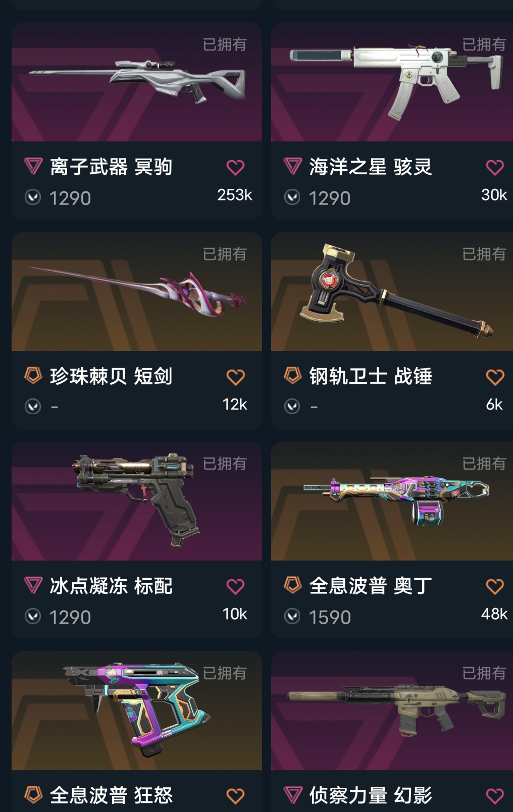Viewport: 513px width, 812px height.
Task: Open the 珍珠棘贝 短剑 melee image
Action: coord(137,291)
